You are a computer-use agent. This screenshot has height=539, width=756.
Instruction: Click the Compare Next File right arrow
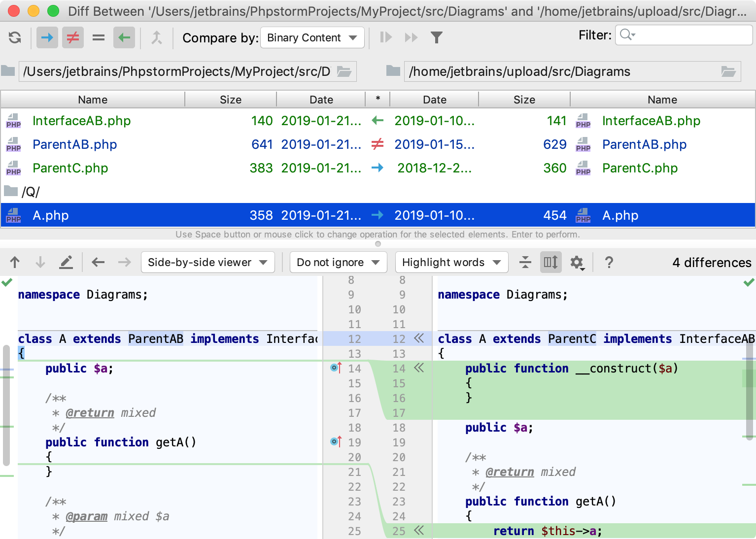pyautogui.click(x=125, y=263)
